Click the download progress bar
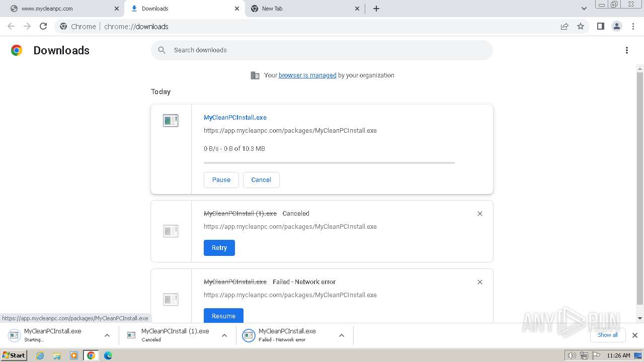The image size is (644, 362). point(329,163)
